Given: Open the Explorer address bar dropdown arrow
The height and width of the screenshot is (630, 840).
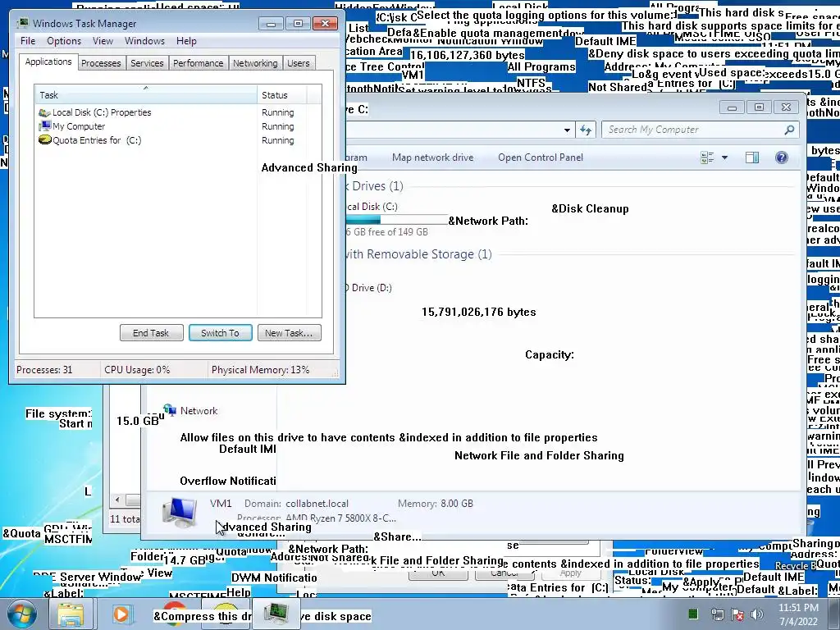Looking at the screenshot, I should (x=567, y=130).
